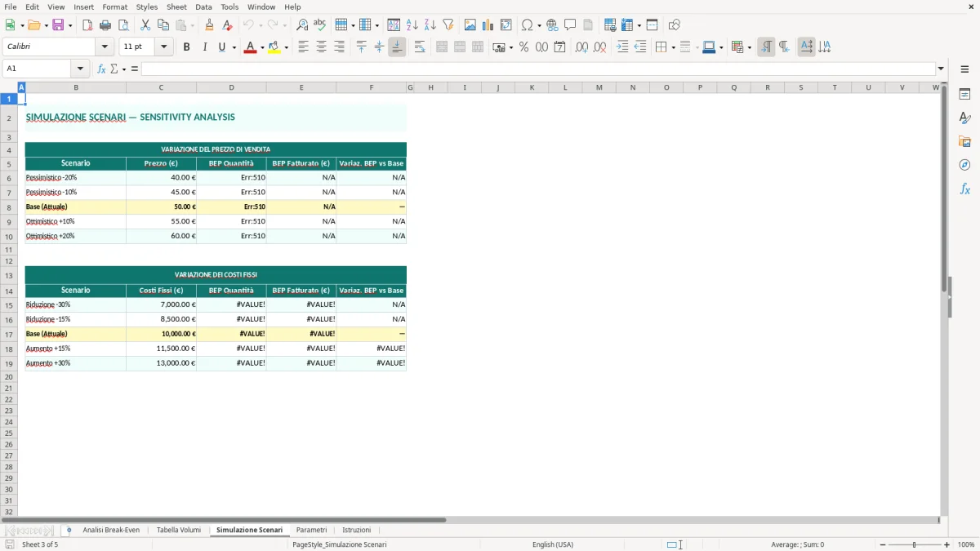Click the Insert Comment icon

point(571,25)
